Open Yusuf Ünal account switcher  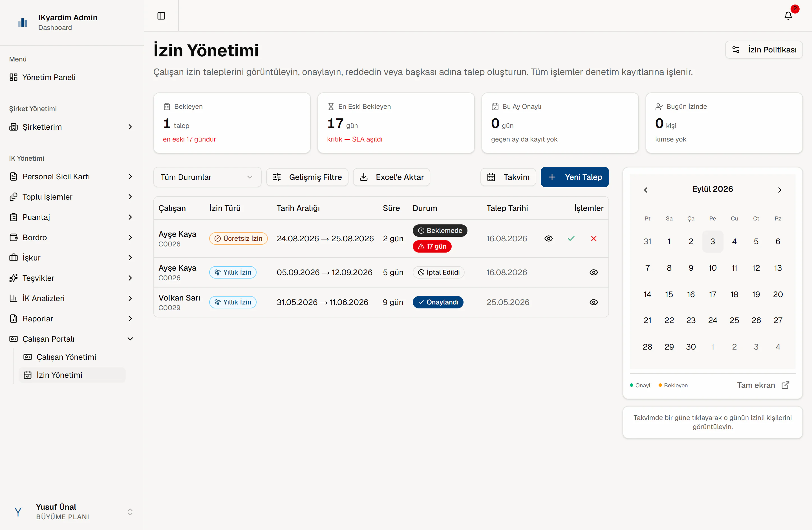coord(72,512)
